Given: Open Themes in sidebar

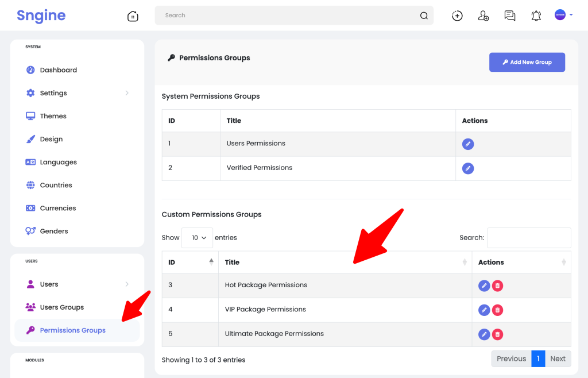Looking at the screenshot, I should 53,116.
